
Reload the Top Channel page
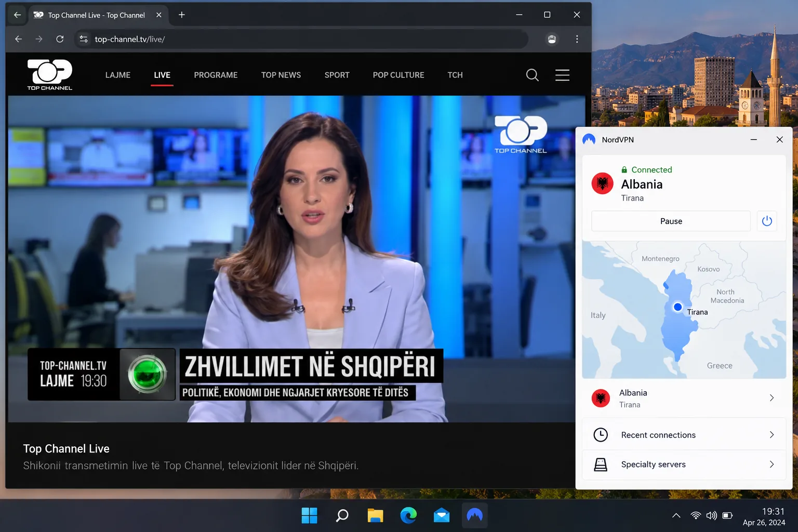point(60,39)
